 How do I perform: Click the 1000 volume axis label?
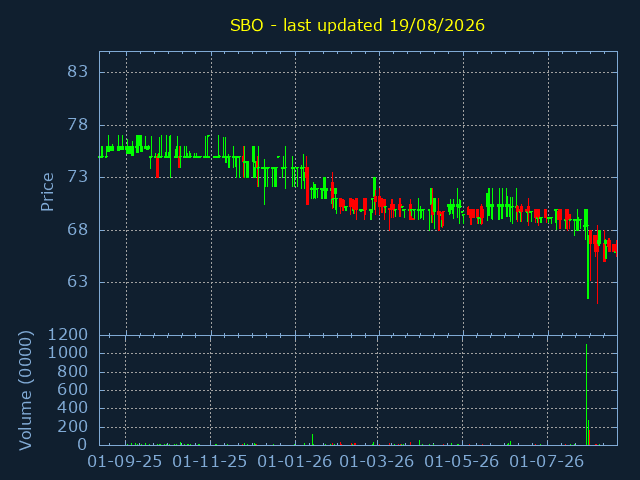68,353
